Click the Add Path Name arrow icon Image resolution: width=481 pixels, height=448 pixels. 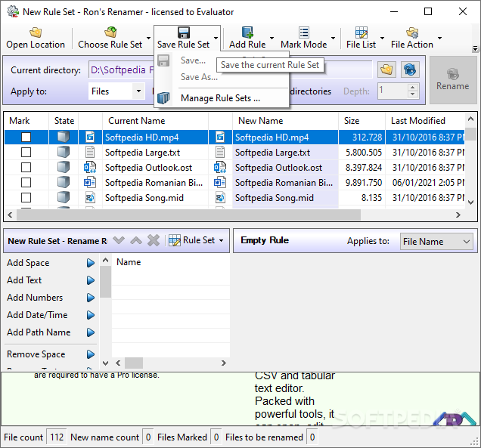[x=91, y=332]
